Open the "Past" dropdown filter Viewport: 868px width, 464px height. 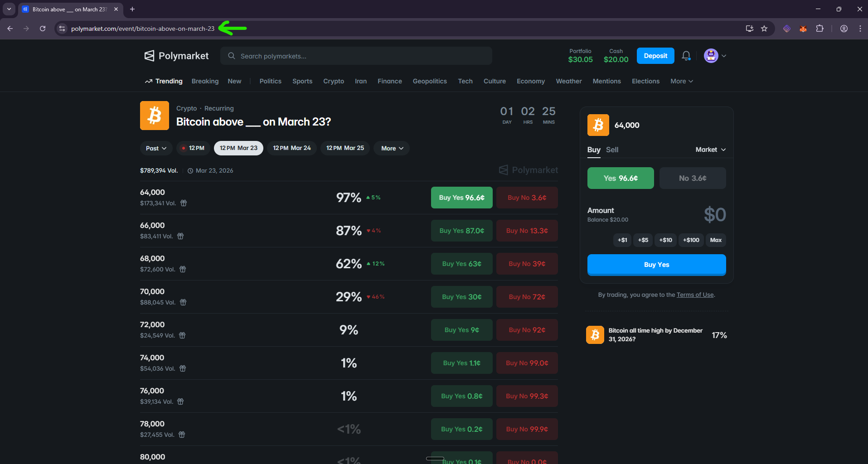click(x=155, y=148)
